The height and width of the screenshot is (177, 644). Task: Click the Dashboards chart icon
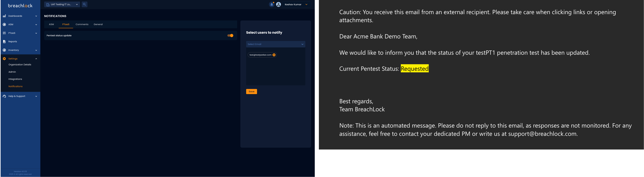pyautogui.click(x=4, y=16)
